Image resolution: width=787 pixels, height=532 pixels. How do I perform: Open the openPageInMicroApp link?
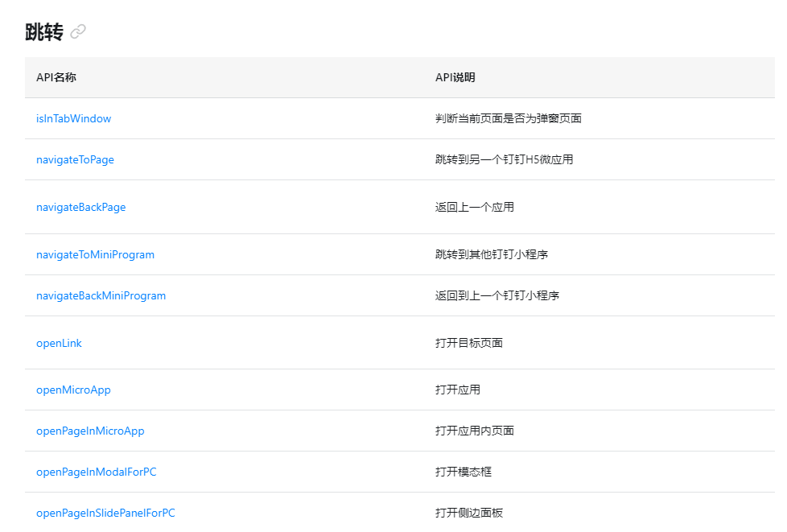click(x=90, y=431)
